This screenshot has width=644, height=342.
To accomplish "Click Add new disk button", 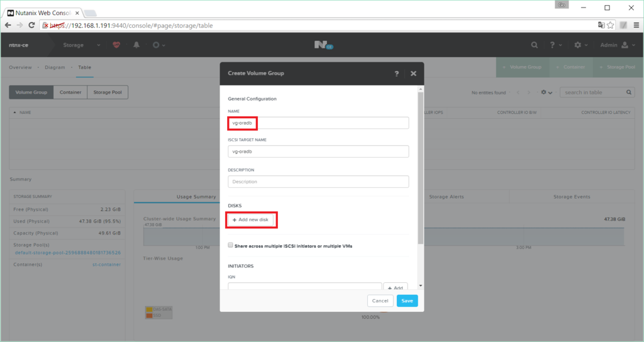I will (250, 219).
